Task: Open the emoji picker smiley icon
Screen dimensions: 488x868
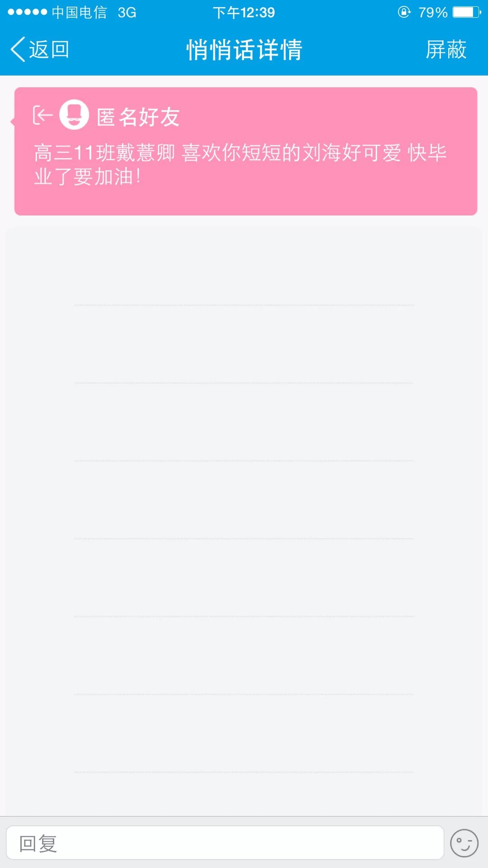Action: (x=464, y=843)
